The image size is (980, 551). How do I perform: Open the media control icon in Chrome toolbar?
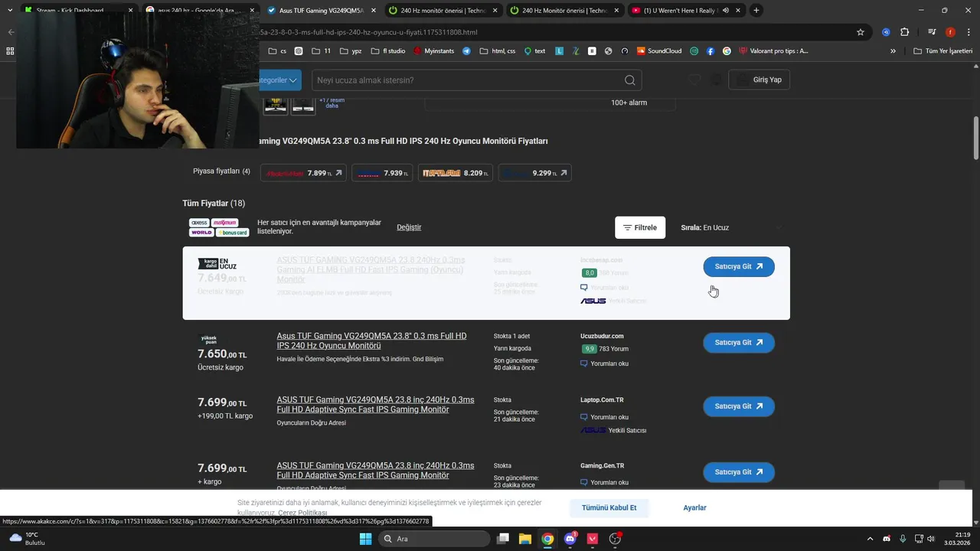[932, 32]
